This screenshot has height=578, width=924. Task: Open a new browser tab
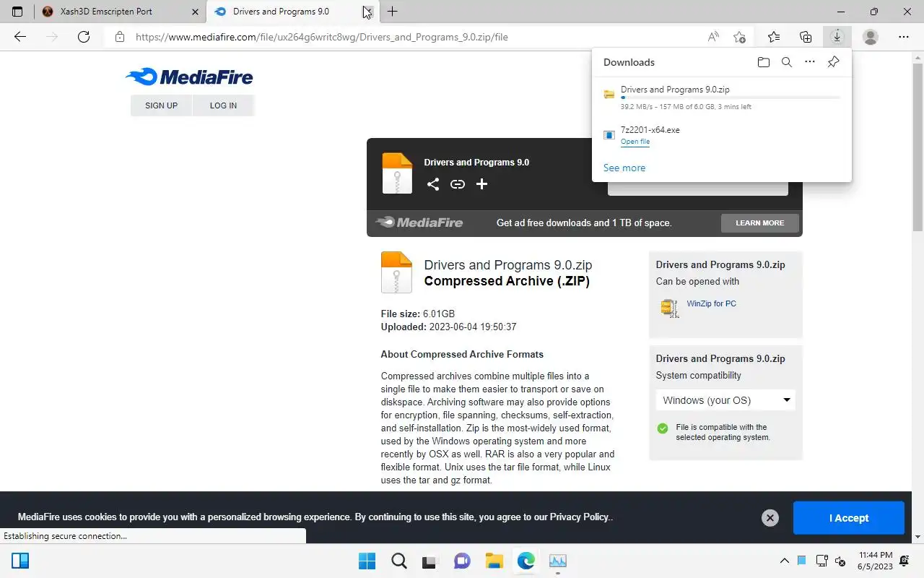click(x=393, y=12)
